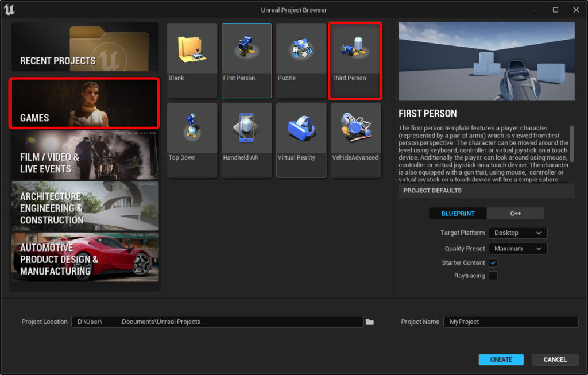The height and width of the screenshot is (375, 588).
Task: Open the Quality Preset dropdown
Action: click(518, 249)
